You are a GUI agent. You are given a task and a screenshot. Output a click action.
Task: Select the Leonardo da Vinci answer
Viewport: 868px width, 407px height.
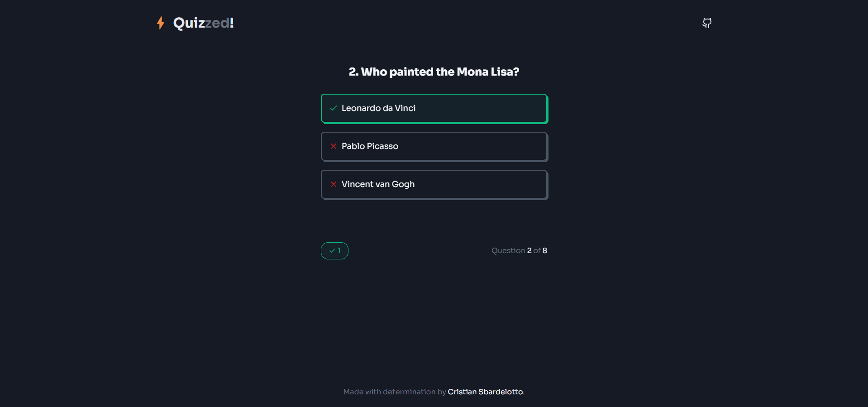click(434, 109)
